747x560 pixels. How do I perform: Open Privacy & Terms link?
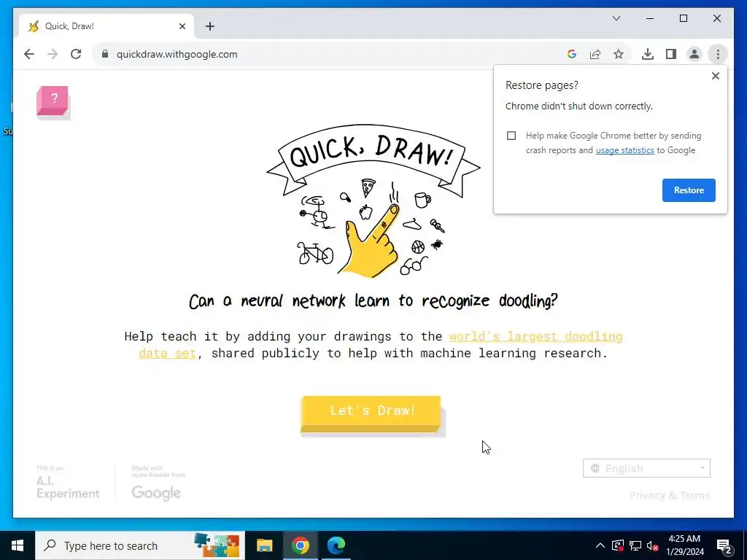[x=670, y=496]
